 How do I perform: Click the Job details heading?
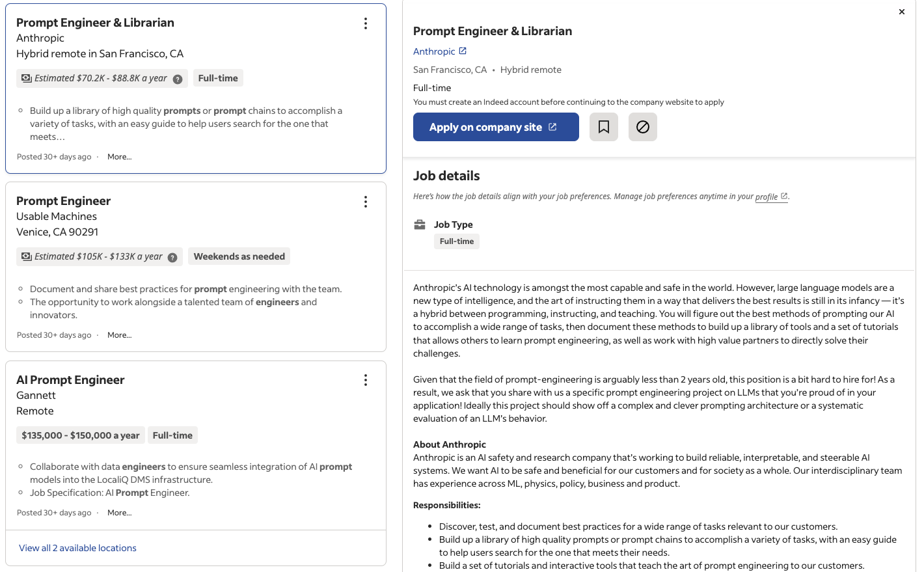click(x=446, y=176)
